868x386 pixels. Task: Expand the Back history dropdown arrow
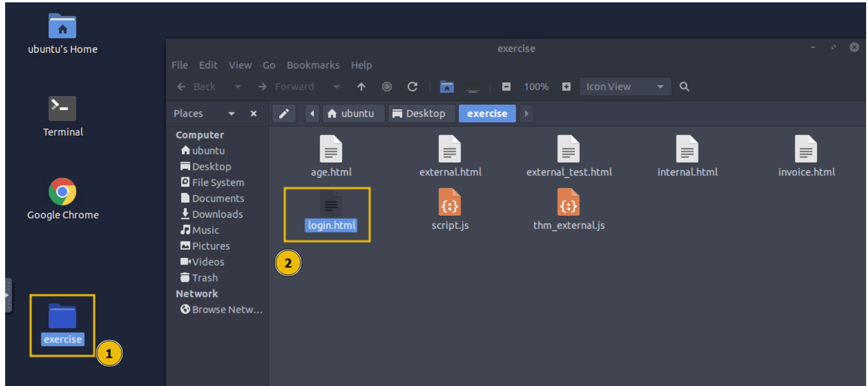click(238, 87)
